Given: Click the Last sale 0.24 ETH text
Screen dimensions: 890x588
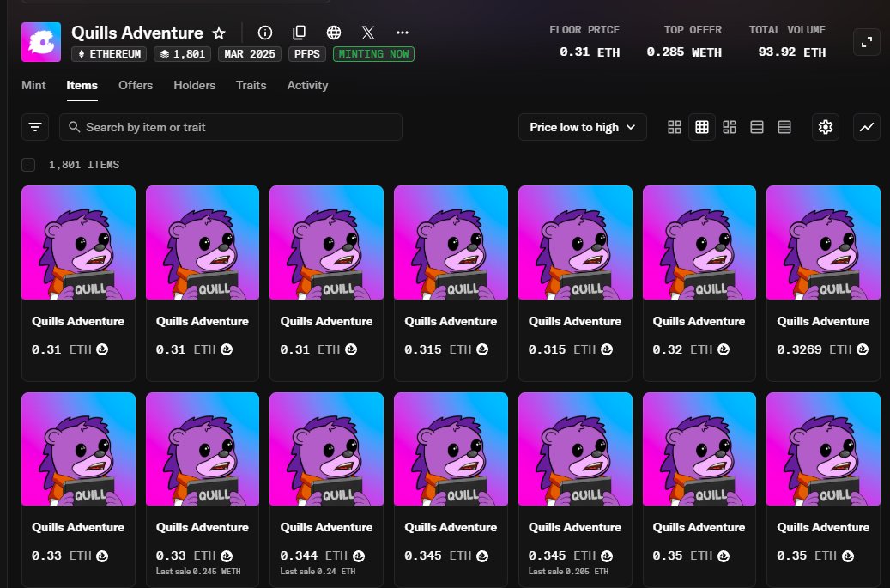Looking at the screenshot, I should coord(318,572).
